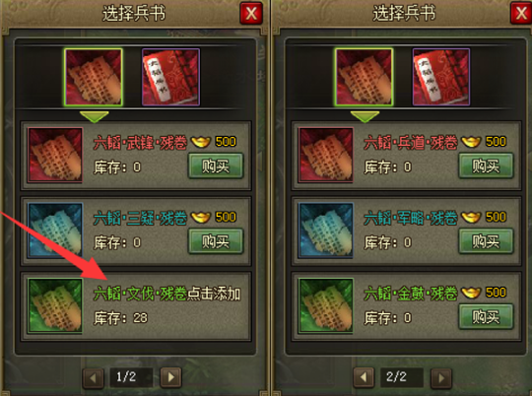Go to previous page in right 2/2 pager

pos(364,377)
